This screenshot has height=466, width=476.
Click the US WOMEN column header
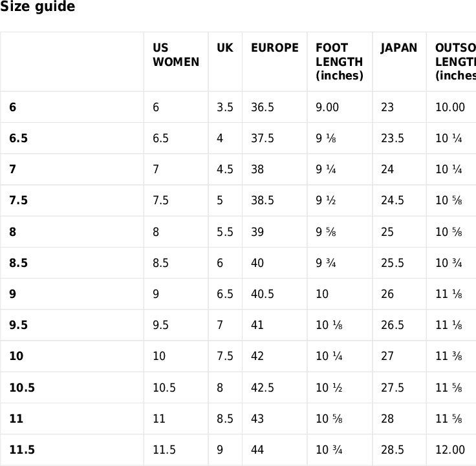coord(176,55)
